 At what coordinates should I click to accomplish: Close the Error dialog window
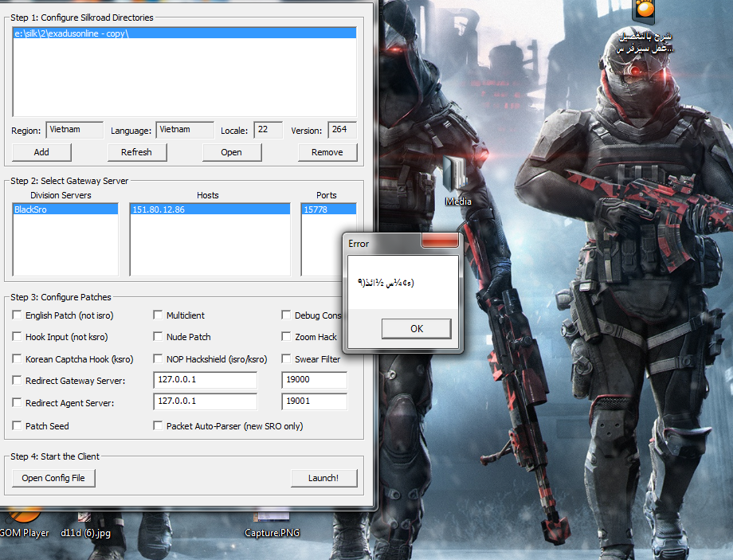pyautogui.click(x=440, y=241)
